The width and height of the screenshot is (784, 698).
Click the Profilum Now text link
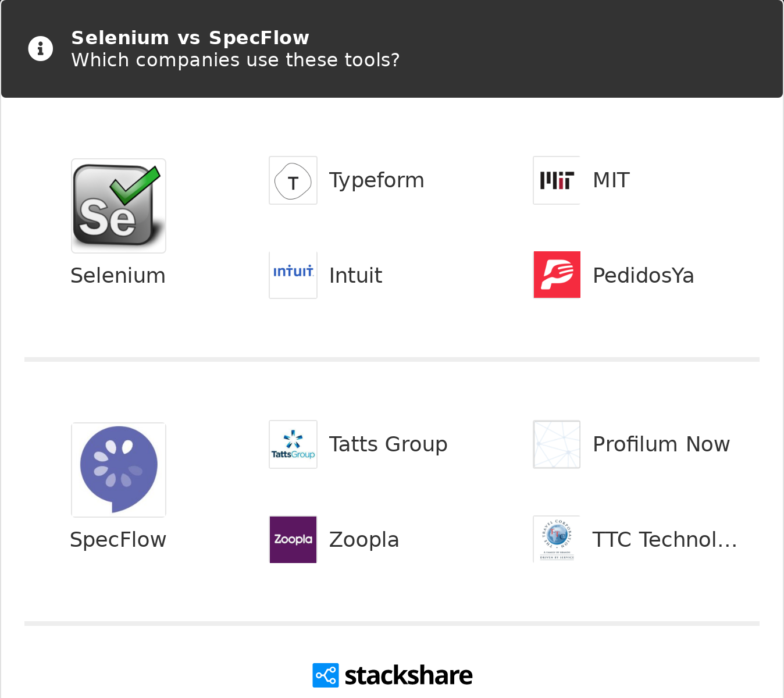661,444
